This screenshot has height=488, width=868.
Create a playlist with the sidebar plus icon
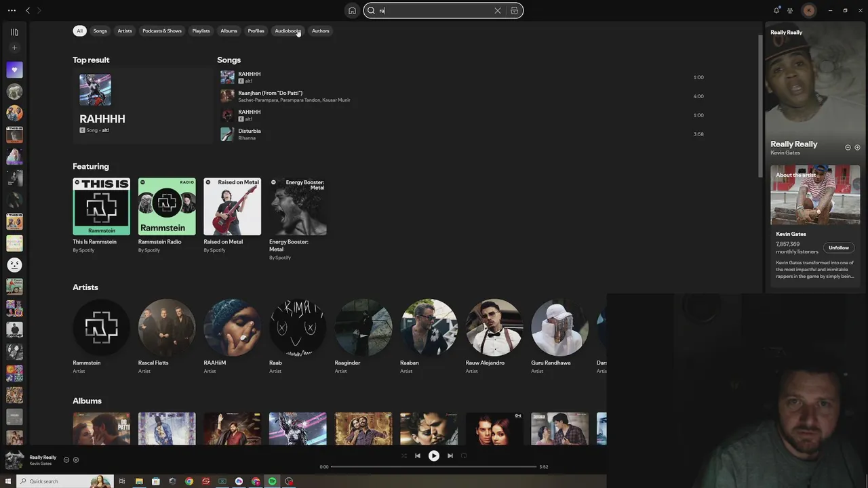pyautogui.click(x=14, y=47)
